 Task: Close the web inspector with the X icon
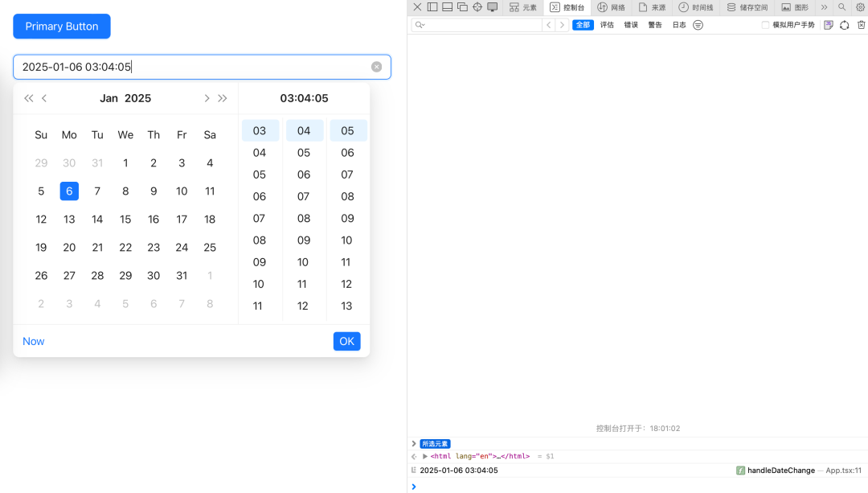(417, 7)
